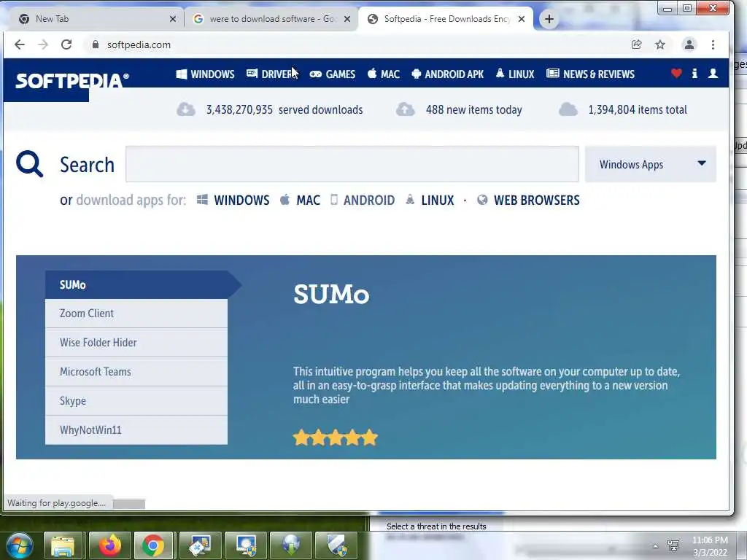Open a new tab with plus button
This screenshot has width=747, height=560.
(x=549, y=19)
